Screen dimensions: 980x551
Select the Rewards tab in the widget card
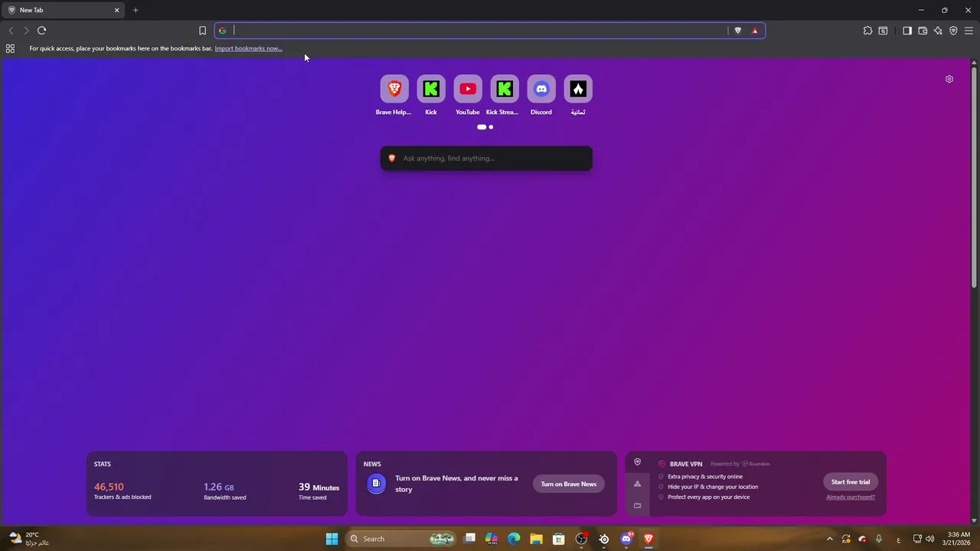point(637,484)
